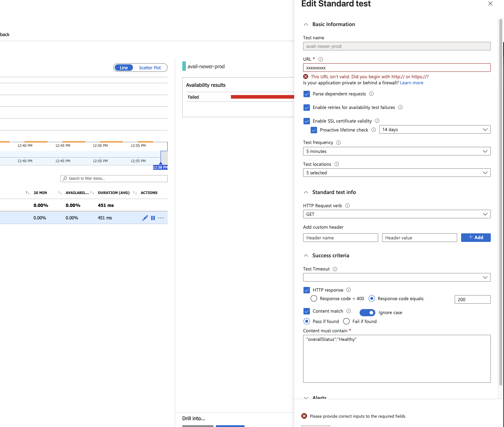Click info icon next to Test locations
This screenshot has height=427, width=504.
(x=337, y=164)
